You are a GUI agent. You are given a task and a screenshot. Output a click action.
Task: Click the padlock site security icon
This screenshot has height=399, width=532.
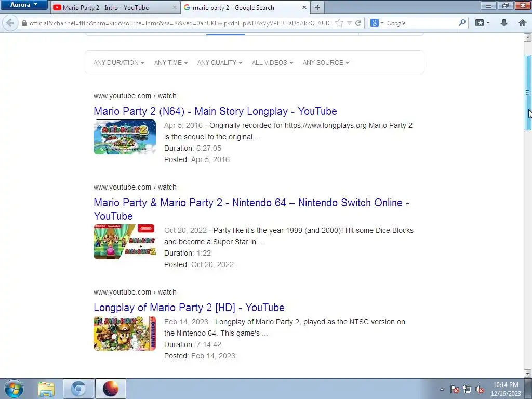(x=24, y=23)
